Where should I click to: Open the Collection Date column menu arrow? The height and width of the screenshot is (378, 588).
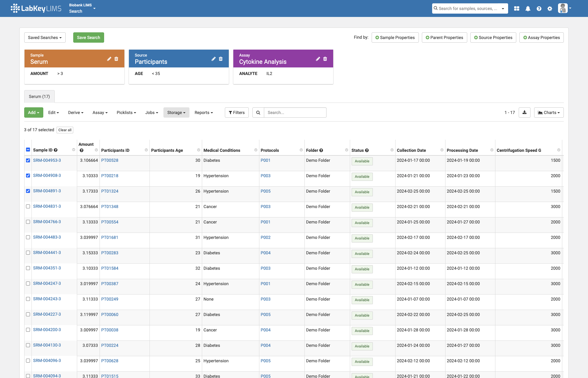[x=442, y=150]
